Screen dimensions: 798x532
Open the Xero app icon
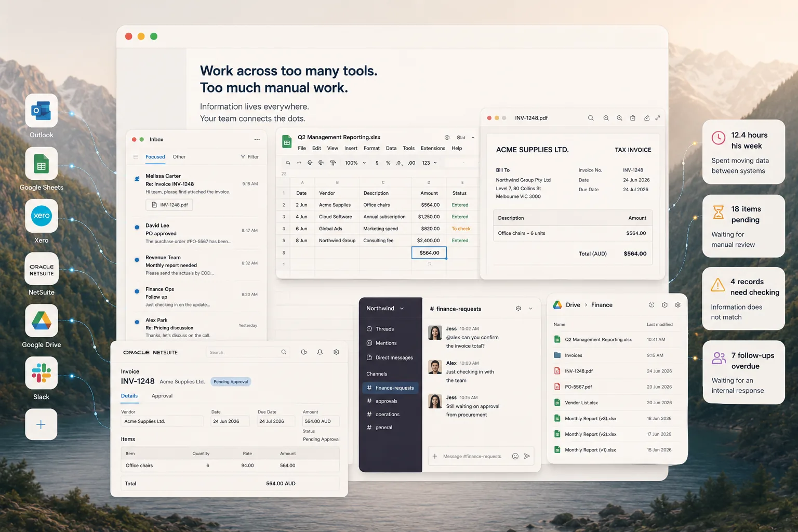(x=42, y=216)
